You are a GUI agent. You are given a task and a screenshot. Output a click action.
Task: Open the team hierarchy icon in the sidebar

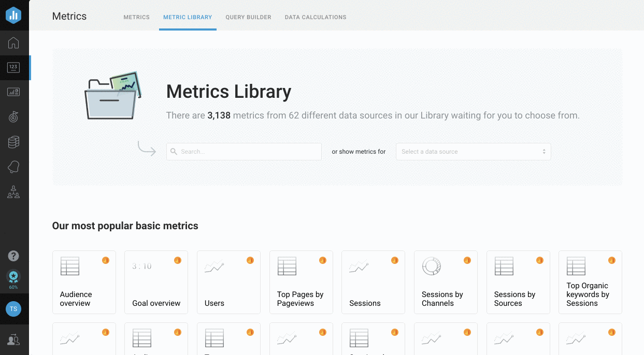tap(14, 192)
